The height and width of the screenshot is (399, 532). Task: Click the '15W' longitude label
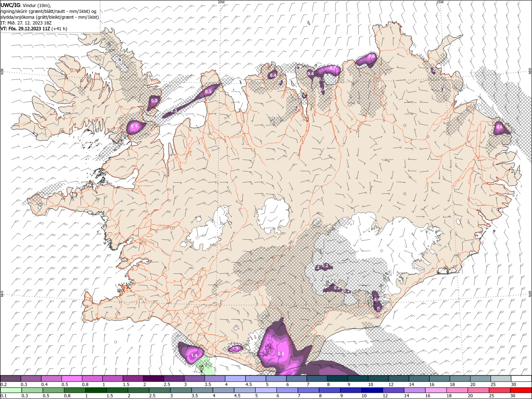pyautogui.click(x=440, y=2)
